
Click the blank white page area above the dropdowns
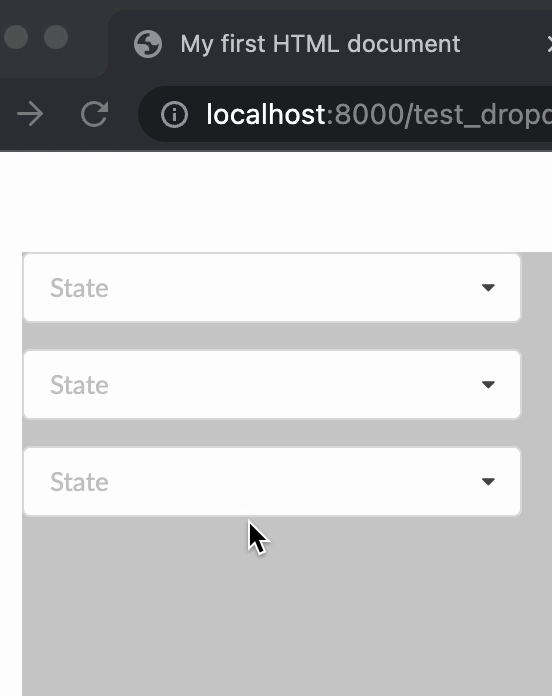276,202
